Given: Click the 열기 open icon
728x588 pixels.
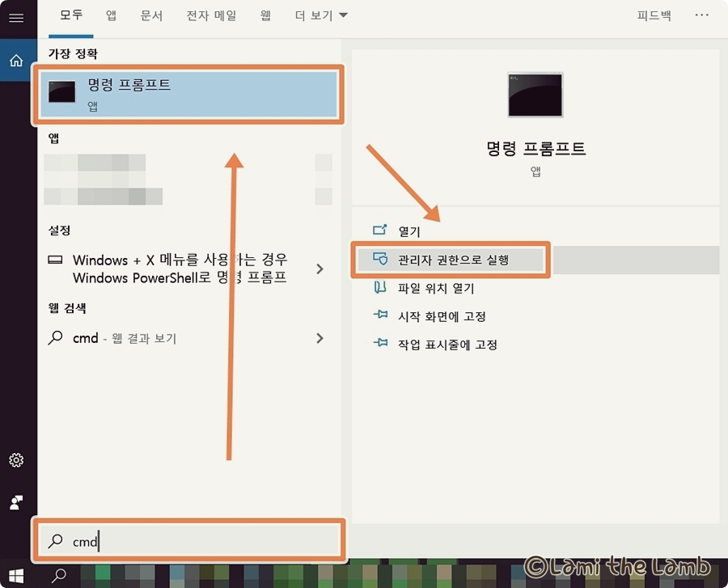Looking at the screenshot, I should 380,229.
